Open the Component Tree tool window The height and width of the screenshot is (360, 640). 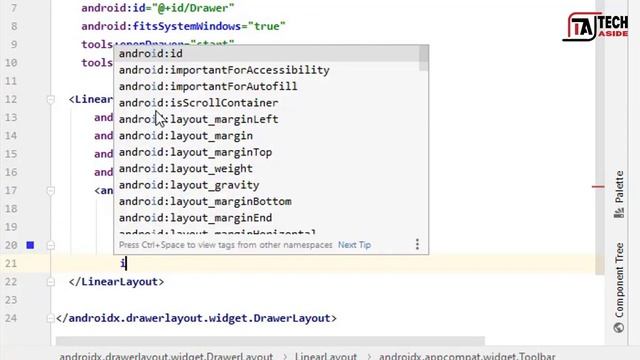tap(619, 287)
